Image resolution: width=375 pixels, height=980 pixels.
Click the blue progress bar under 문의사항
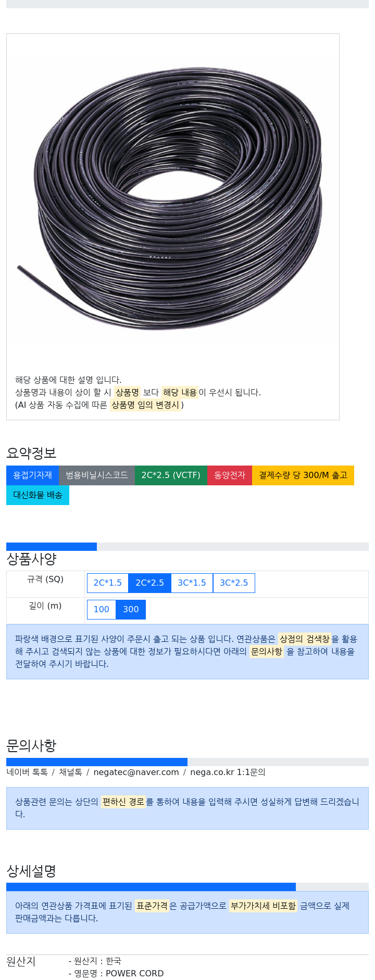coord(97,762)
